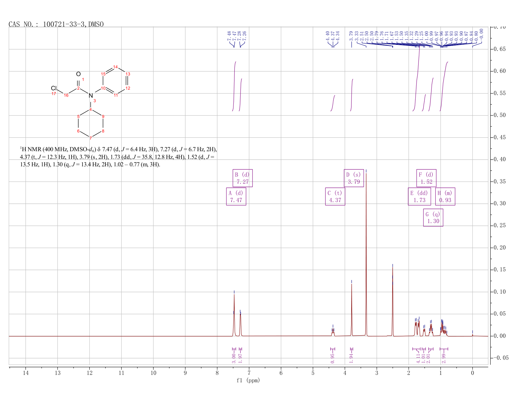Screen dimensions: 532x411
Task: Click atom number 7 label on cyclohexane
Action: click(x=91, y=138)
